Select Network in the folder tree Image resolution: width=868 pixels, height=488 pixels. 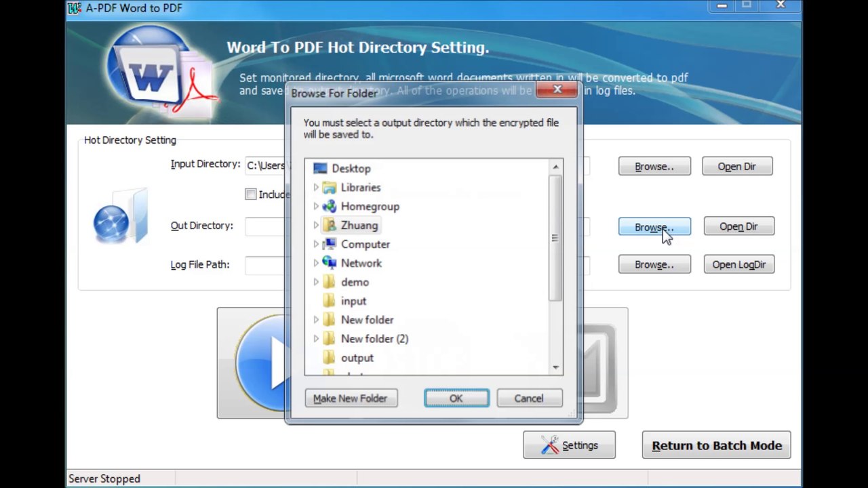[361, 263]
